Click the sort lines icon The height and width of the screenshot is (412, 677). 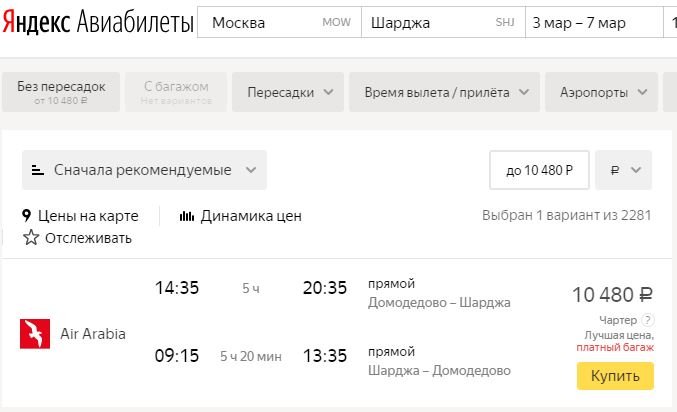coord(38,170)
